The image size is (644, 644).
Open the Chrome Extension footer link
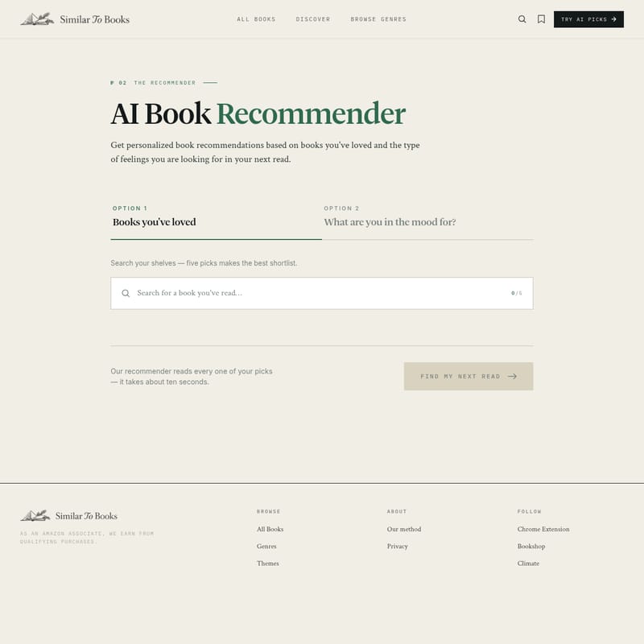tap(543, 529)
